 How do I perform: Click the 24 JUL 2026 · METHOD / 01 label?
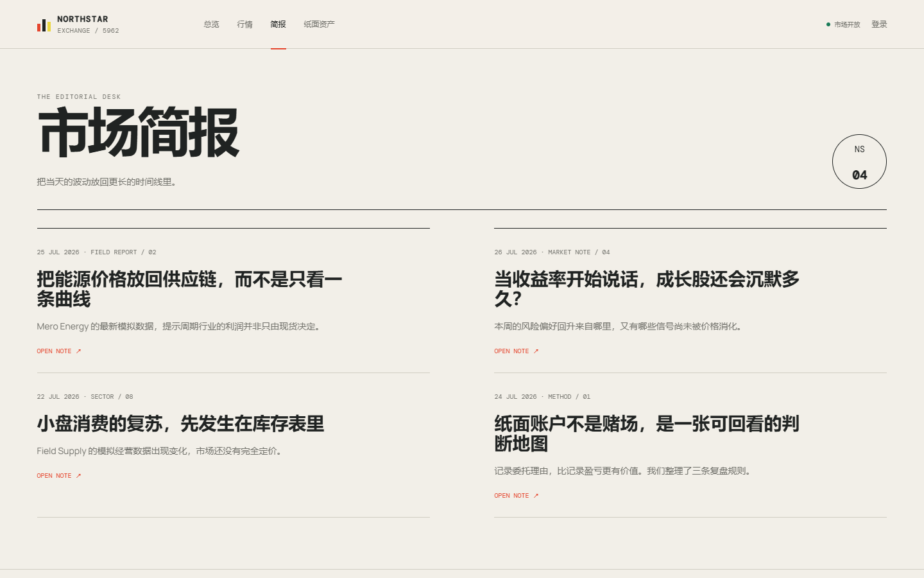tap(542, 397)
